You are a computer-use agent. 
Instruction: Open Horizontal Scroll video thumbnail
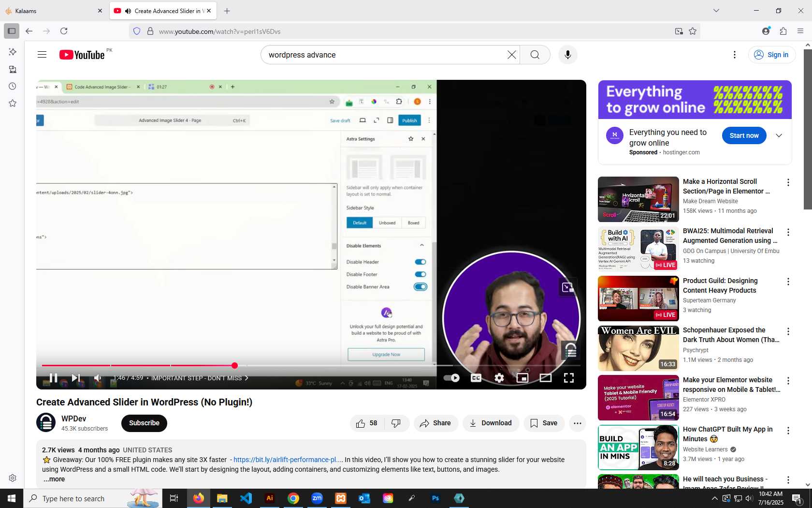coord(638,199)
